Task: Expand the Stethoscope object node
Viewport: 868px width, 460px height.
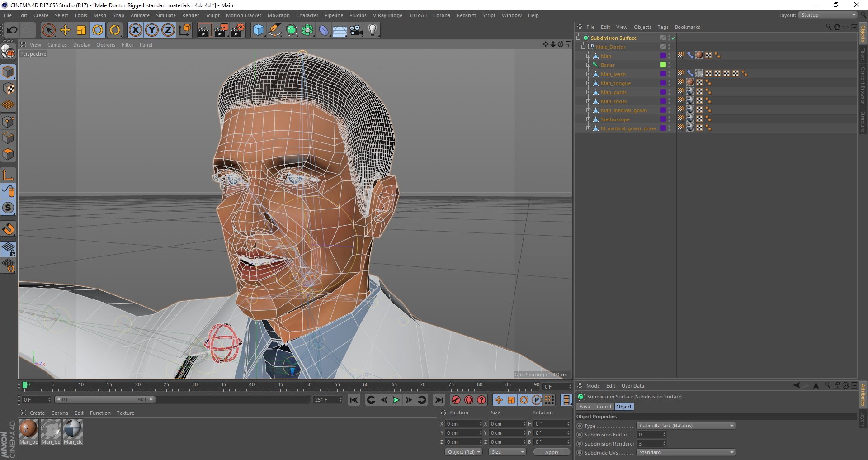Action: click(589, 119)
